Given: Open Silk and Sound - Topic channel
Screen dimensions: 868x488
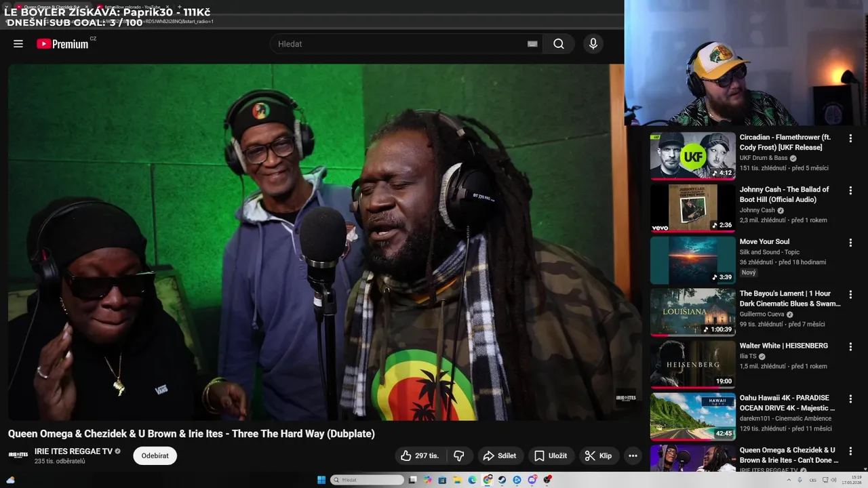Looking at the screenshot, I should coord(770,252).
